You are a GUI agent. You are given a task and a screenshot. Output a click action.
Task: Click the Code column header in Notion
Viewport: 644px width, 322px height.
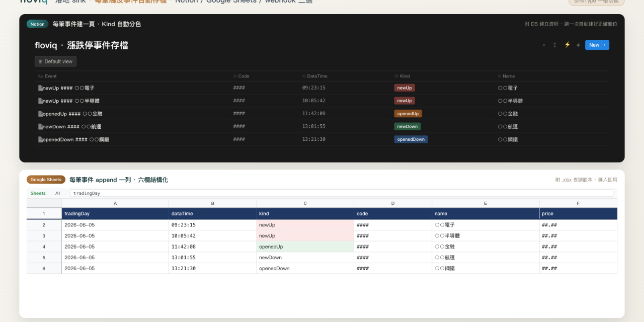[x=242, y=76]
